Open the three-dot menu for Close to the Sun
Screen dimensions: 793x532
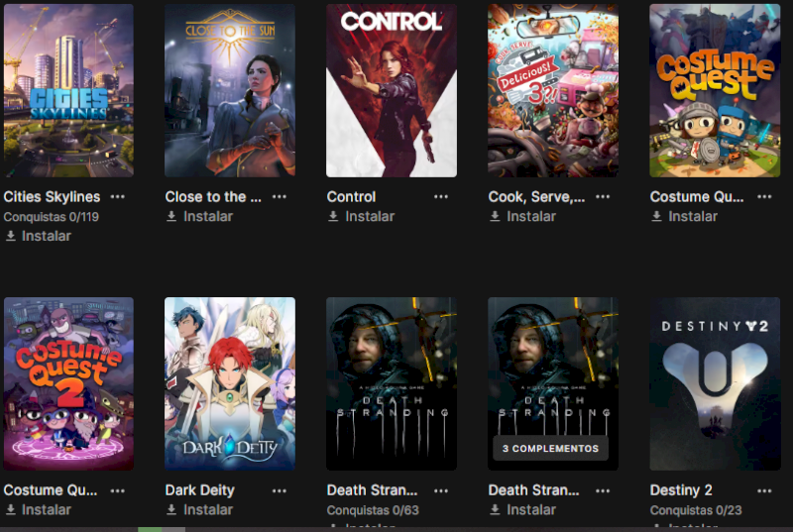[x=280, y=196]
